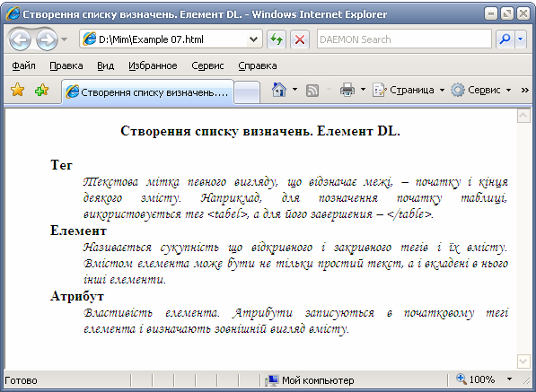
Task: Open search provider options dropdown arrow
Action: pos(520,39)
